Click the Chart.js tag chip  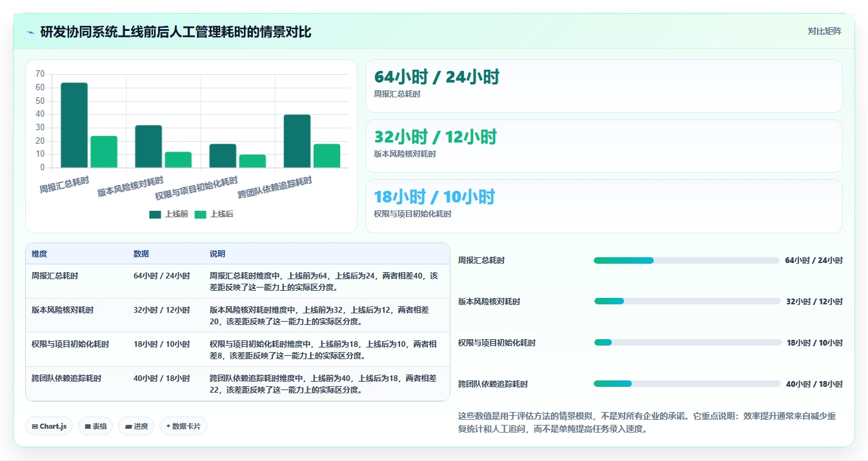click(49, 426)
